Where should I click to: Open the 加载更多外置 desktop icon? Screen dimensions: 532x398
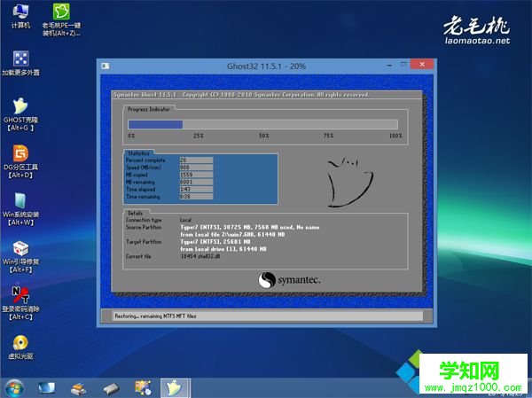(20, 63)
